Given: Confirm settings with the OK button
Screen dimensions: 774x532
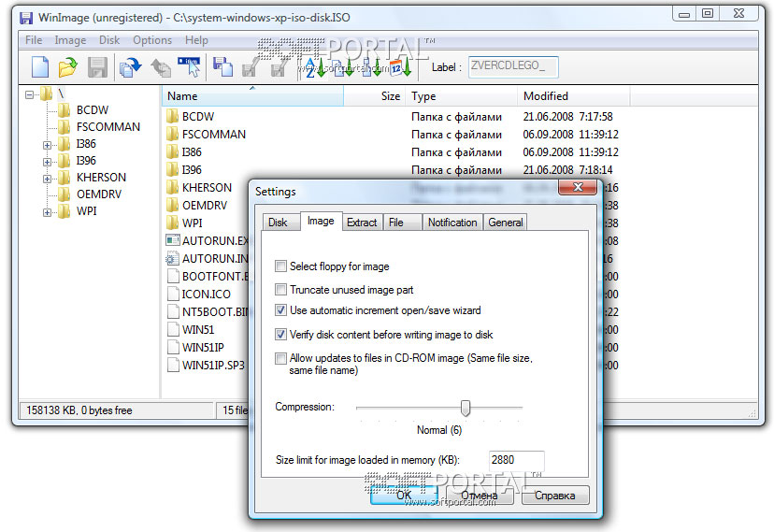Looking at the screenshot, I should (x=404, y=495).
